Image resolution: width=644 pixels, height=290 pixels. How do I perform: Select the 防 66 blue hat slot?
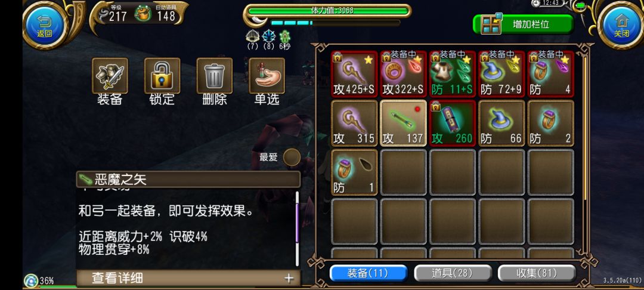501,124
